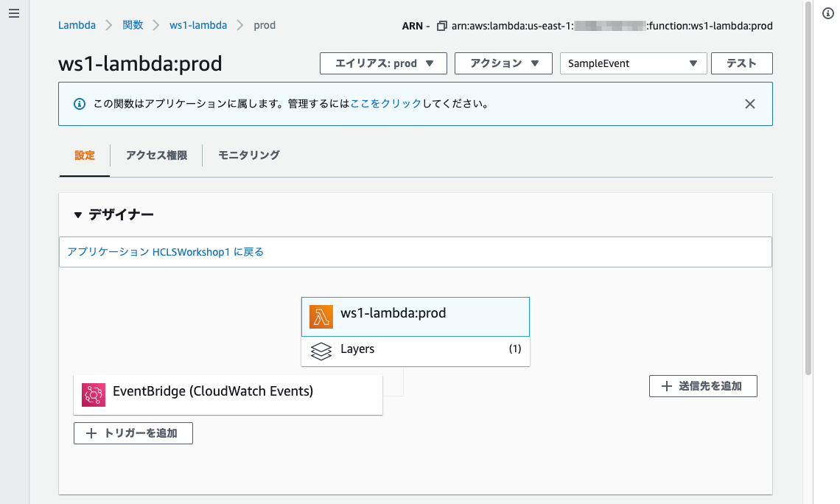Click the prod breadcrumb text
This screenshot has height=504, width=840.
(265, 25)
